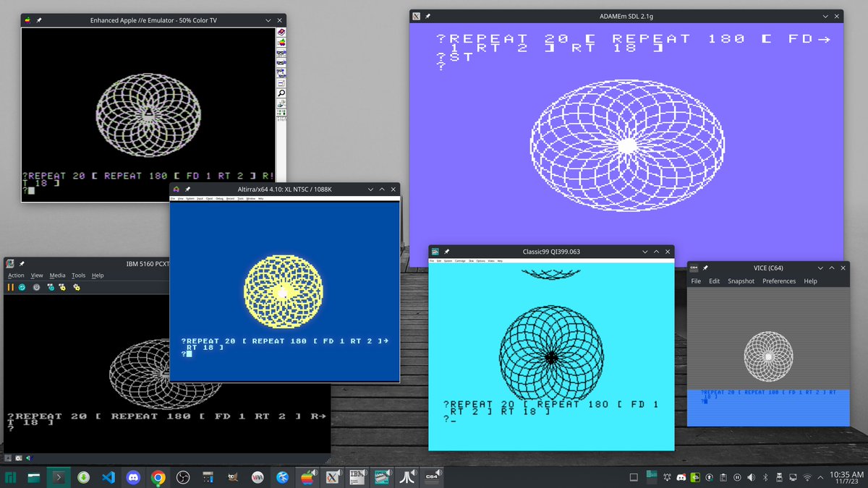Expand hidden system tray icons
Viewport: 868px width, 488px height.
tap(820, 477)
